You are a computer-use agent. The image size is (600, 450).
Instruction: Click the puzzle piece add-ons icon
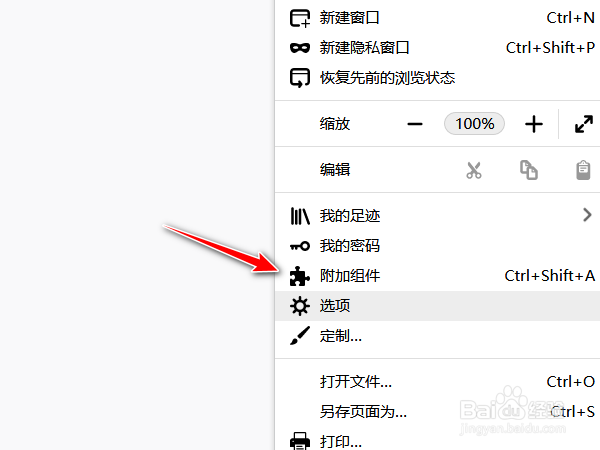[x=300, y=276]
